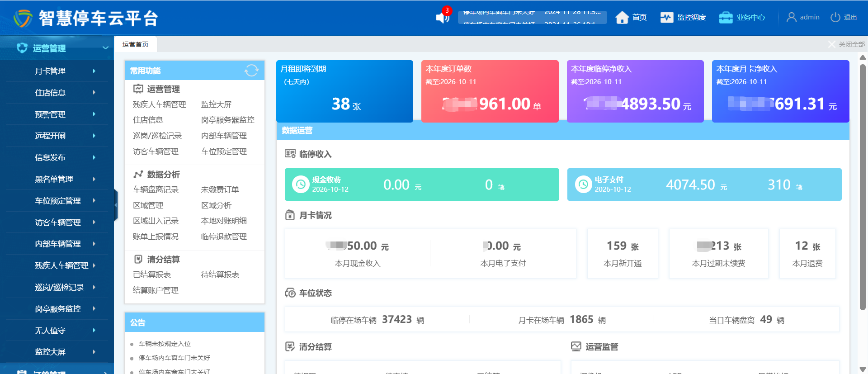The height and width of the screenshot is (374, 868).
Task: Click the 月租即将到期 blue card
Action: tap(344, 91)
